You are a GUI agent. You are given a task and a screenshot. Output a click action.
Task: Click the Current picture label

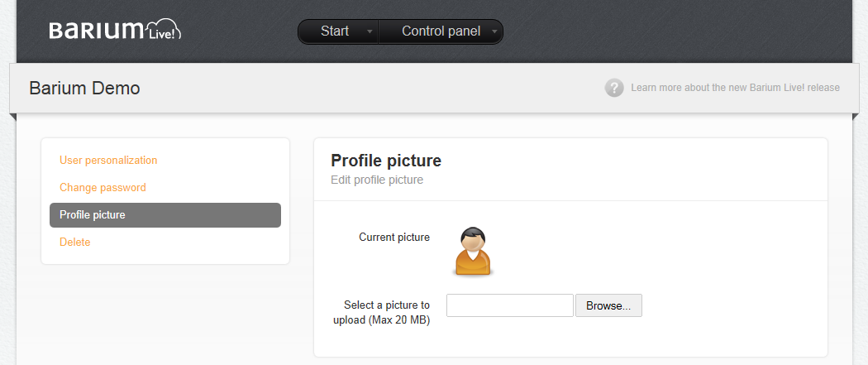click(394, 238)
